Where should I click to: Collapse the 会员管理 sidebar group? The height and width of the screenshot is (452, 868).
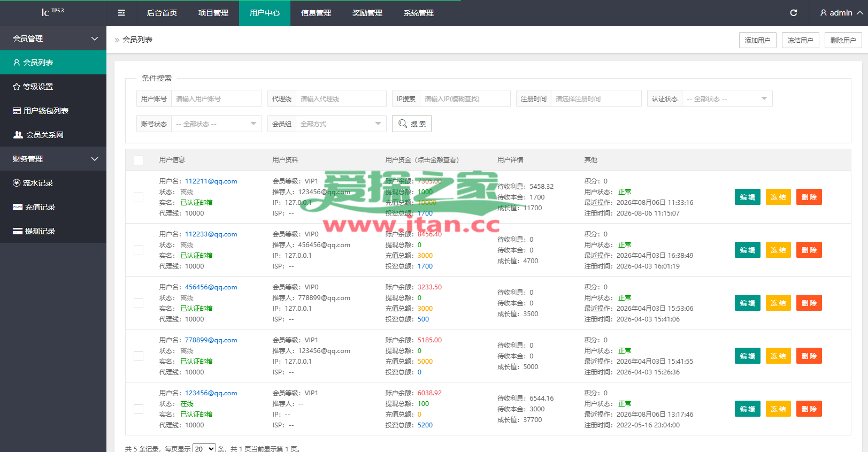pyautogui.click(x=53, y=39)
